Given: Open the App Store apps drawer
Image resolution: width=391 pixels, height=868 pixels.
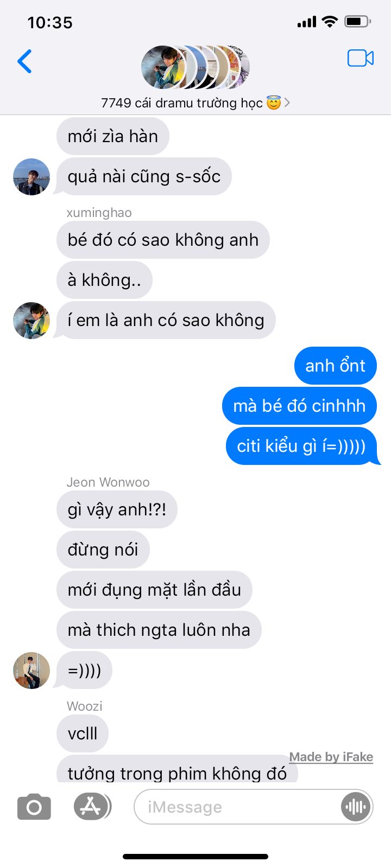Looking at the screenshot, I should 92,806.
